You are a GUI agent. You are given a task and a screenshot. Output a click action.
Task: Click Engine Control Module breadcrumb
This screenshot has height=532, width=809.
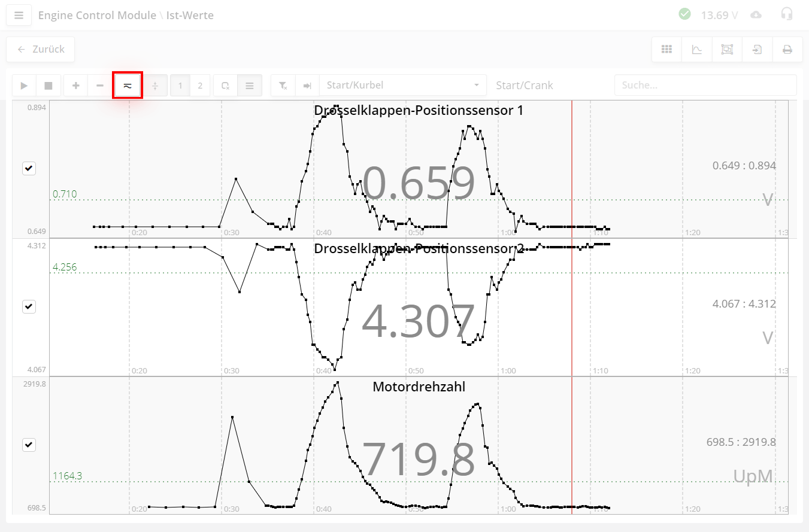point(97,16)
